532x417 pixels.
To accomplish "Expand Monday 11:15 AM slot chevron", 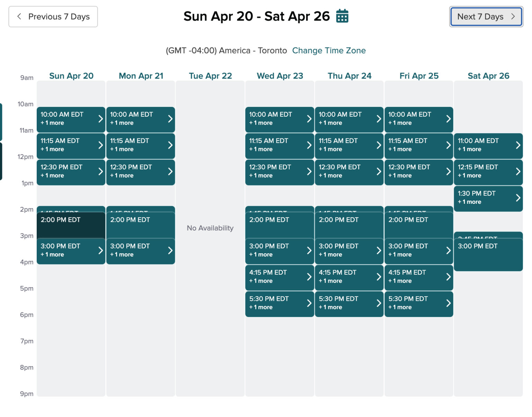I will click(x=170, y=145).
